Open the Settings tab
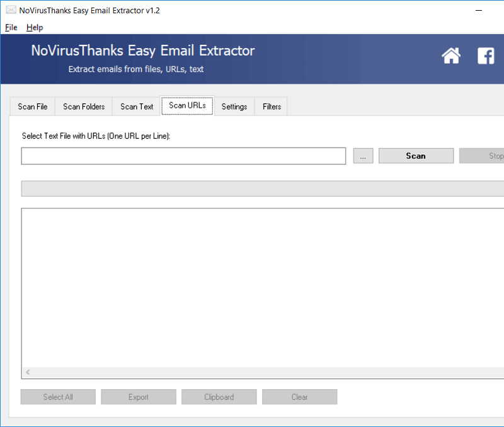Viewport: 504px width, 427px height. [234, 107]
